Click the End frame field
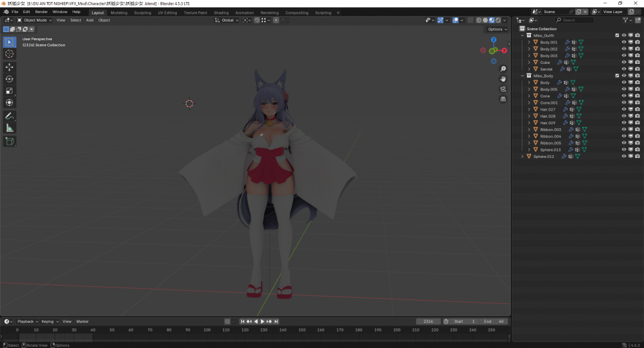 [x=494, y=321]
